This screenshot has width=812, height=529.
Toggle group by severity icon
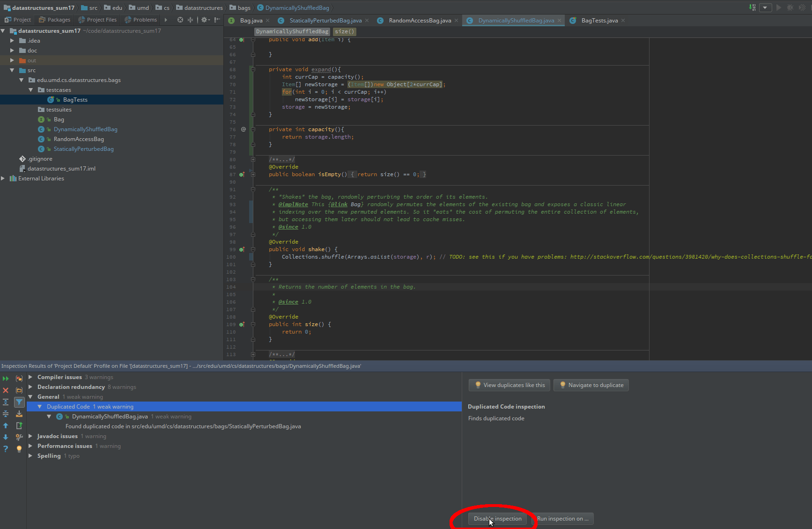(19, 378)
